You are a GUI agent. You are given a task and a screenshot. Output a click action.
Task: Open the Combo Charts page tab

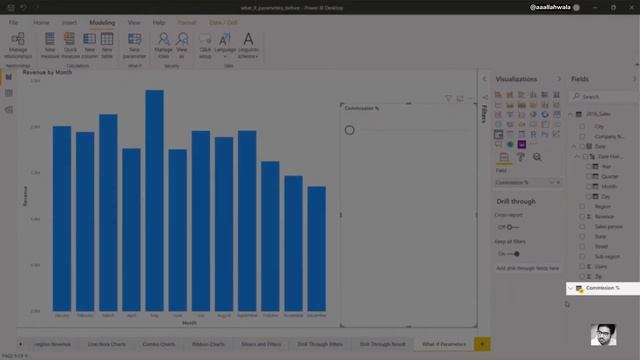pyautogui.click(x=158, y=344)
